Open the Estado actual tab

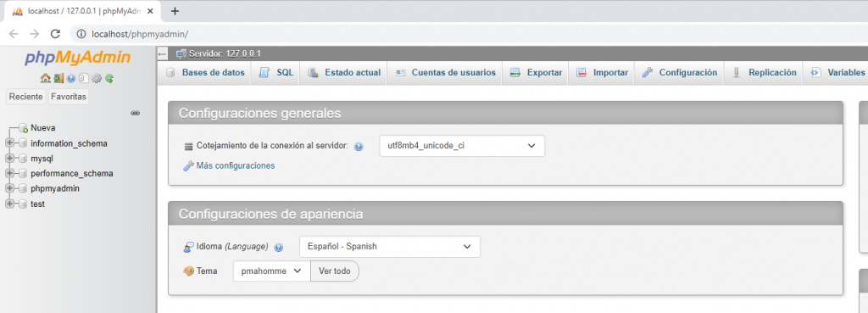[344, 73]
